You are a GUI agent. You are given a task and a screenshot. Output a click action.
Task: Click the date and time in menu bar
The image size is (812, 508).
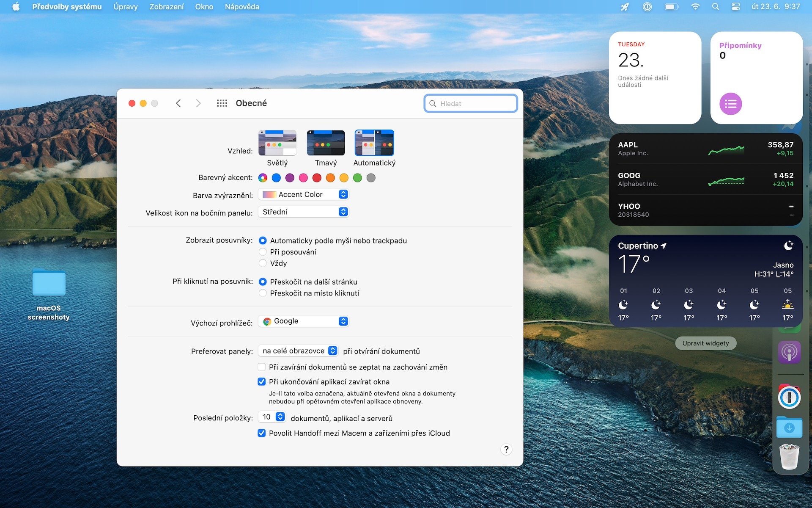[776, 7]
